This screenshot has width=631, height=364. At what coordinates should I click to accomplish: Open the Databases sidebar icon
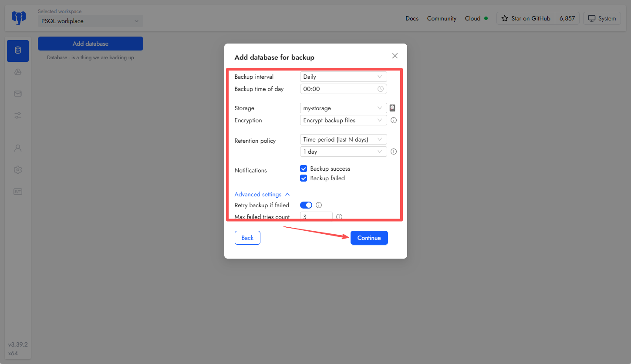pyautogui.click(x=18, y=51)
